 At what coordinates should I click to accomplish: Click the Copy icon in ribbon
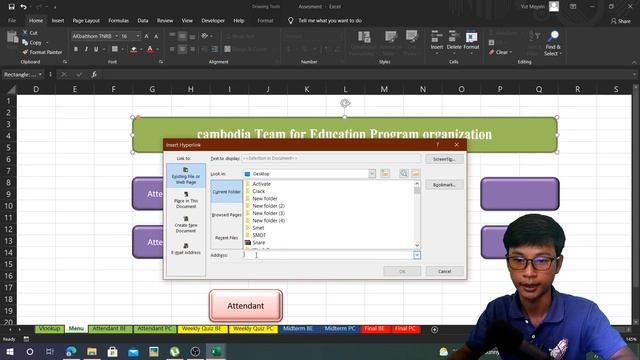tap(25, 42)
